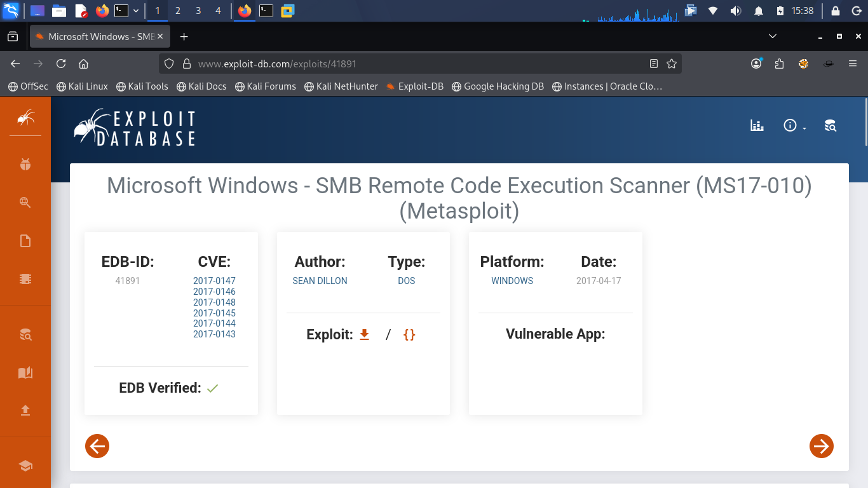Open the Kali Linux bookmark

82,86
